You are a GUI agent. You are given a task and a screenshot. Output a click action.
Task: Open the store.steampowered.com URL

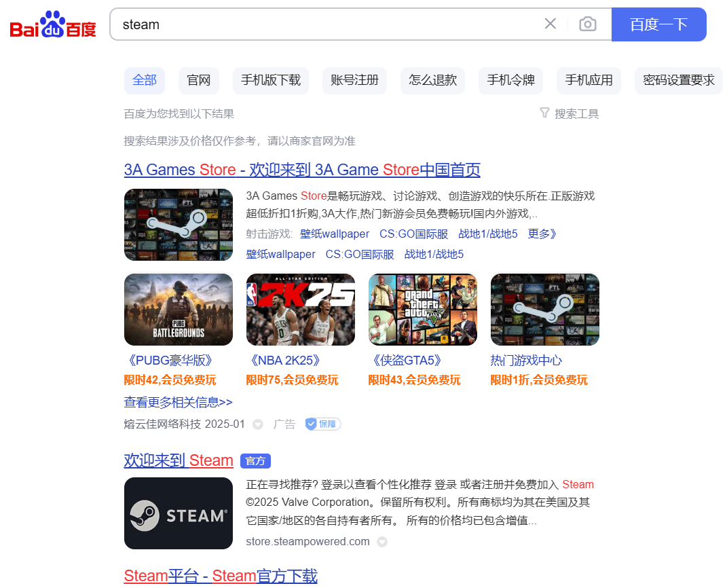coord(308,541)
